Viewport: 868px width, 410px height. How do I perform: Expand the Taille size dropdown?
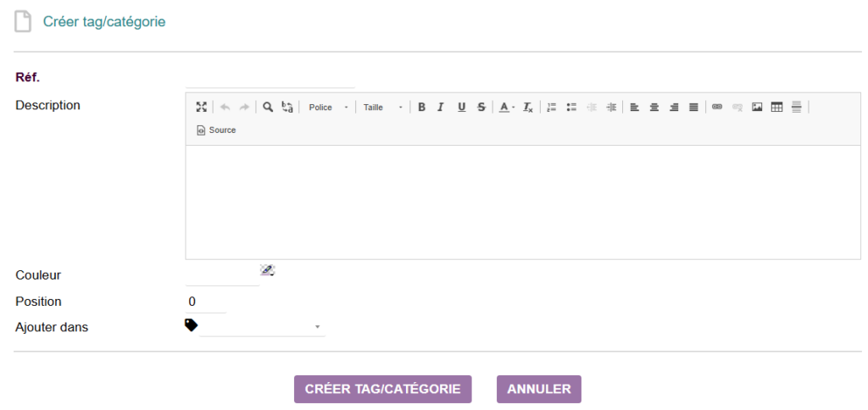pyautogui.click(x=382, y=108)
